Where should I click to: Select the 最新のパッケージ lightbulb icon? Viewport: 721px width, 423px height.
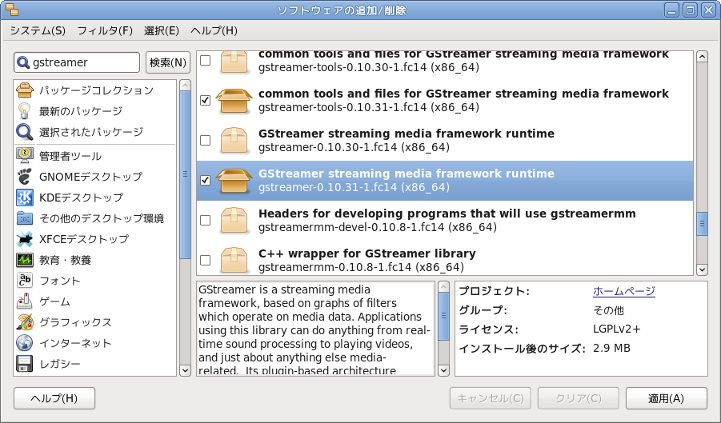(x=24, y=111)
